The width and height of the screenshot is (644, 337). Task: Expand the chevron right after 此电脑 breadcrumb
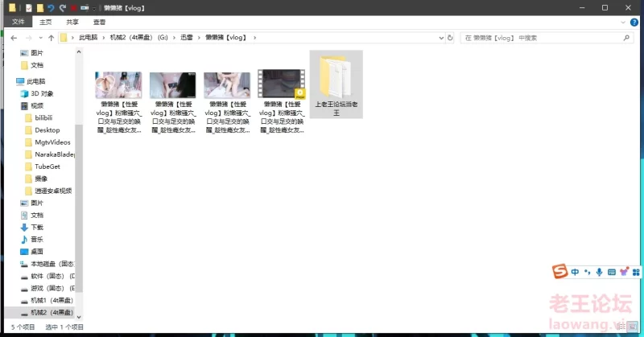104,37
